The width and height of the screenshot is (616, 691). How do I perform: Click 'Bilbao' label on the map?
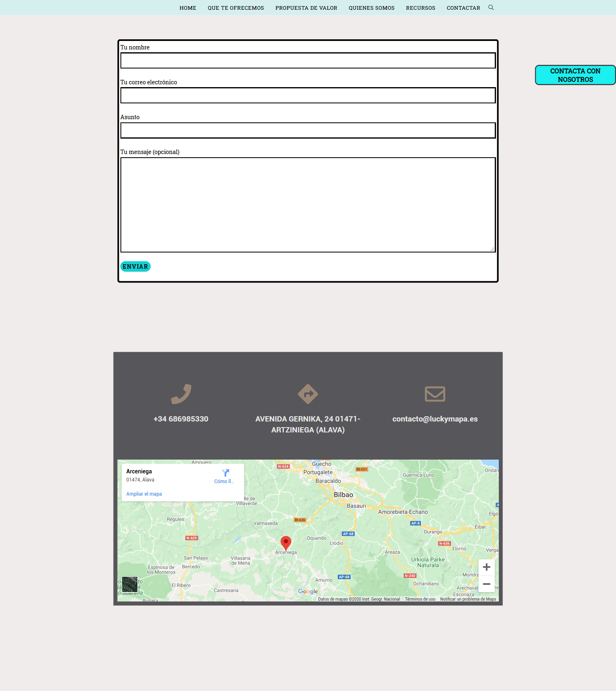pyautogui.click(x=343, y=495)
